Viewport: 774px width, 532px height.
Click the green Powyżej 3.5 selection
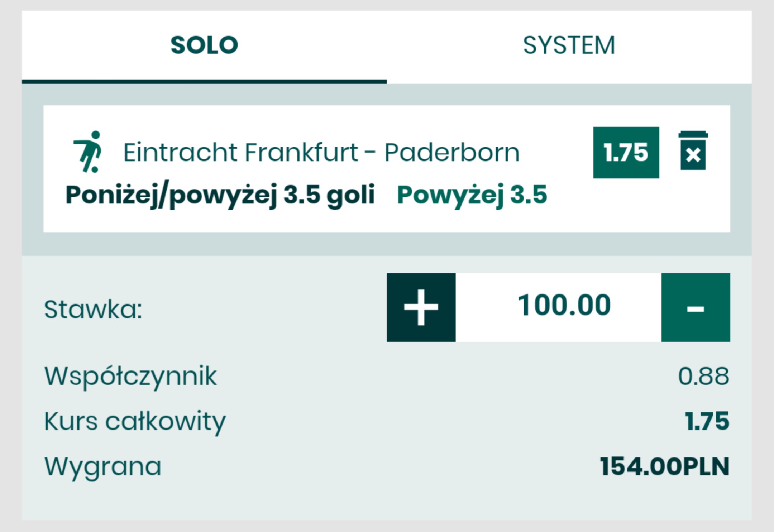point(472,195)
